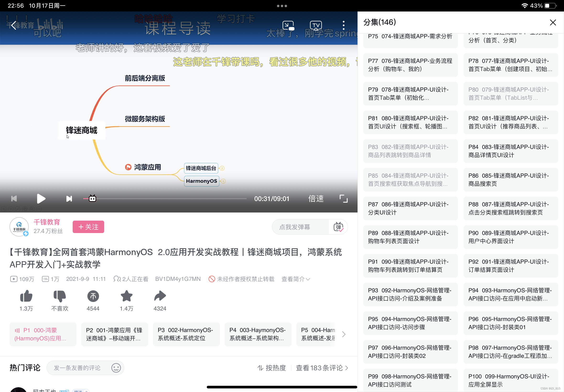Open episode P100 099-HarmonyOS-UI设计-应用全屏显示
The width and height of the screenshot is (564, 392).
click(x=511, y=380)
